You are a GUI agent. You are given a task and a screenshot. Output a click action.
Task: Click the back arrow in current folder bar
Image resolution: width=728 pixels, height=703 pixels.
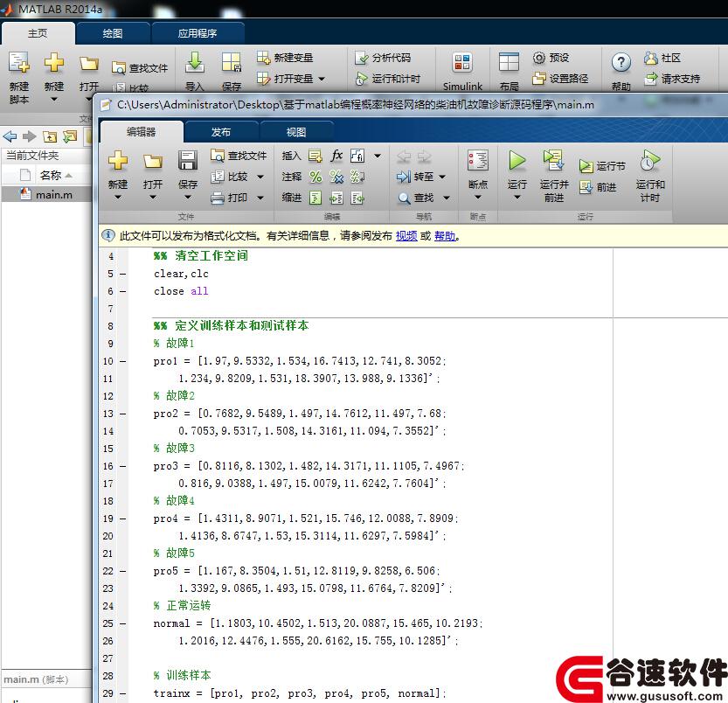(x=10, y=136)
